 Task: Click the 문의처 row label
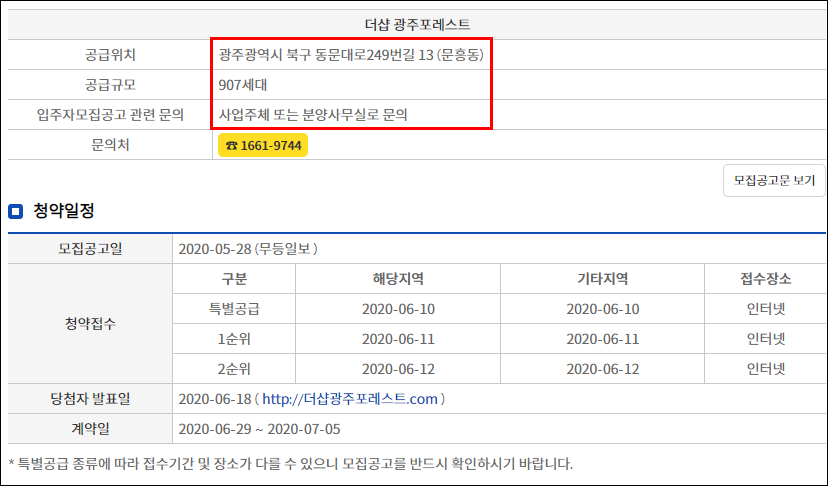110,145
